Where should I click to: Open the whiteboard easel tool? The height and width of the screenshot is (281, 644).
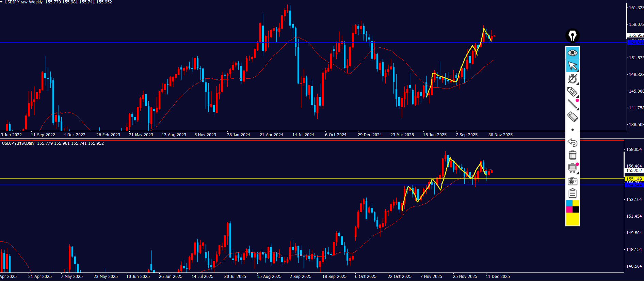point(573,168)
